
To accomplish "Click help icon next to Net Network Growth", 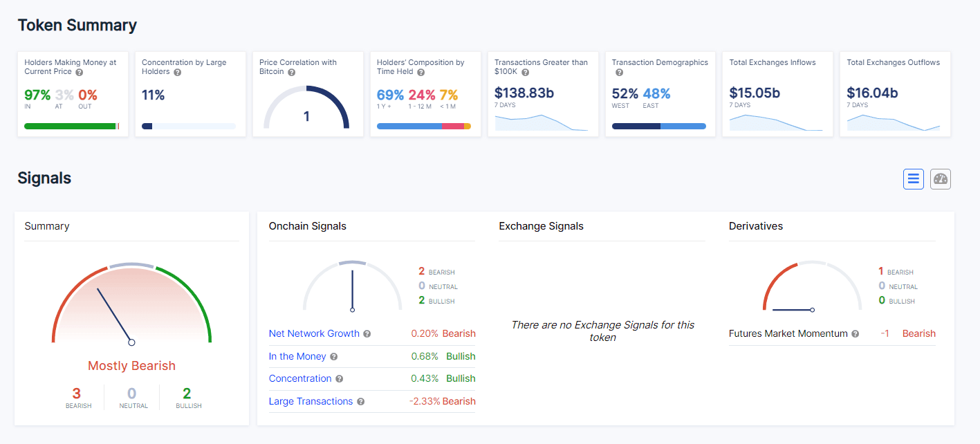I will (x=367, y=334).
